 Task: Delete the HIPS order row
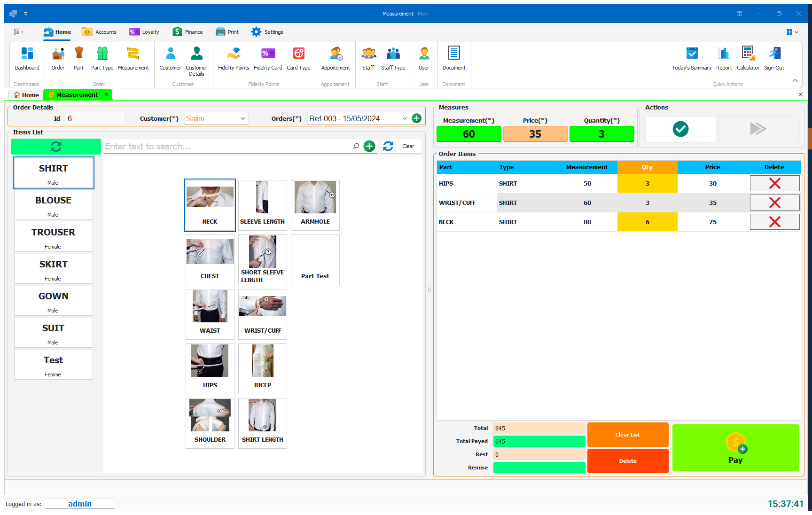[x=774, y=183]
